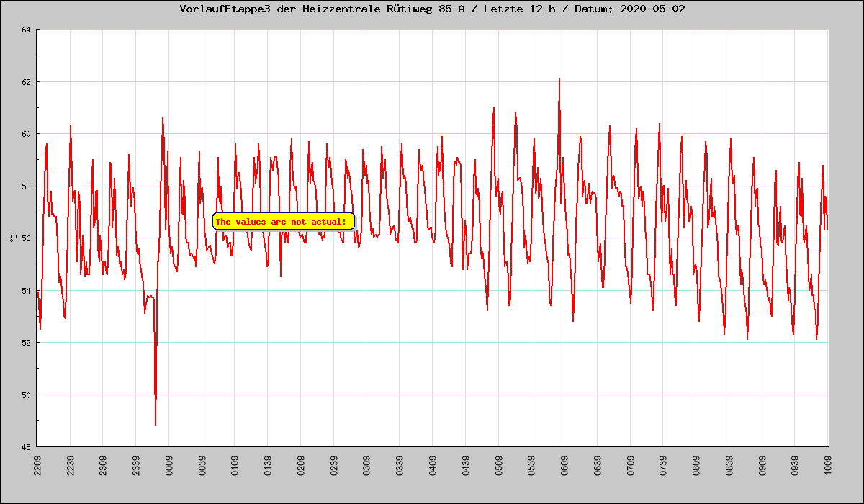Click the °C unit label on the y-axis
The image size is (864, 504).
[x=13, y=238]
